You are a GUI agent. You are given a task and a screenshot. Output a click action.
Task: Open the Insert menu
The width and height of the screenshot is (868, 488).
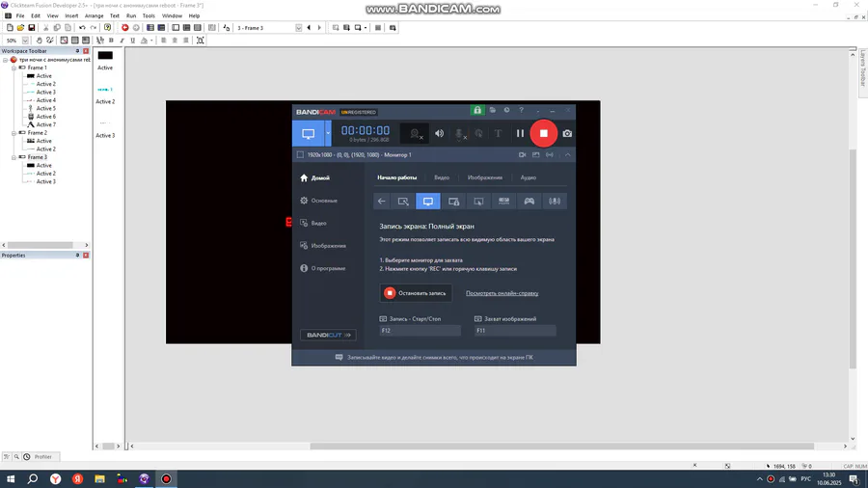point(71,16)
